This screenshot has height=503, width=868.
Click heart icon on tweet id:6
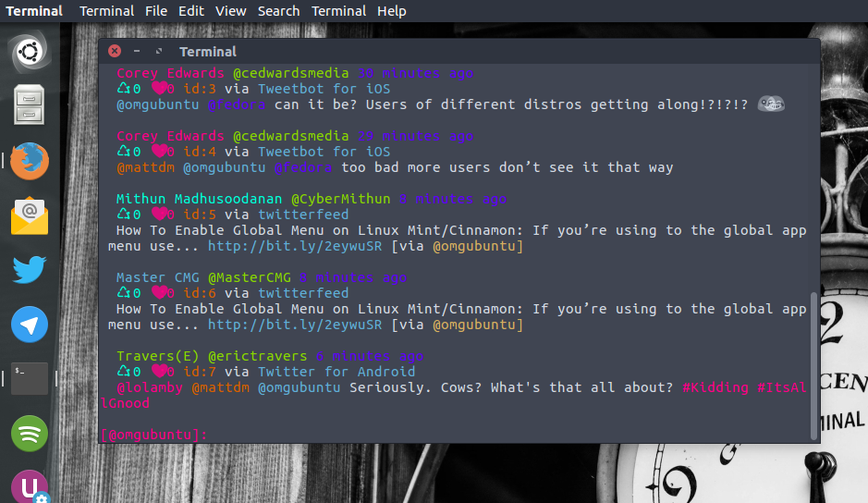pos(159,292)
